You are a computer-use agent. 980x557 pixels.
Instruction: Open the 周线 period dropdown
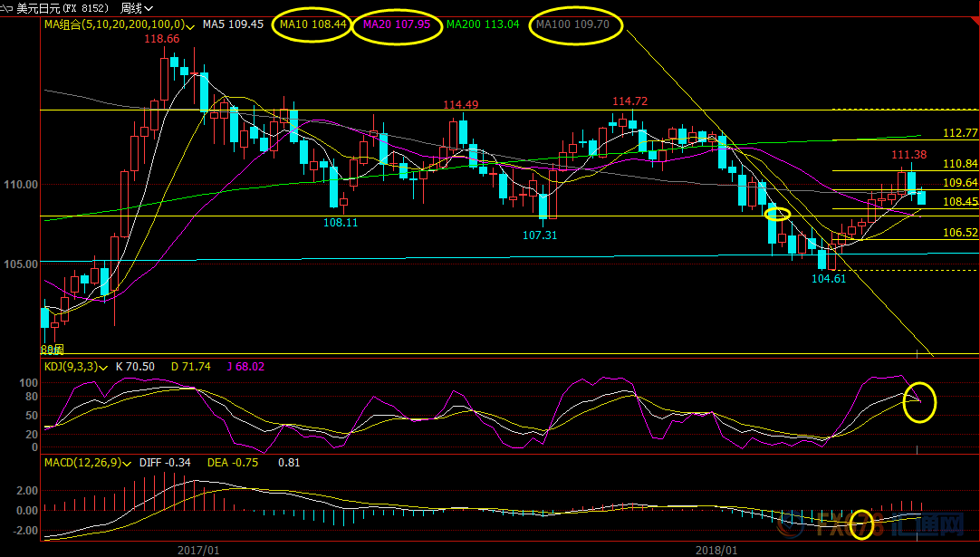[136, 8]
